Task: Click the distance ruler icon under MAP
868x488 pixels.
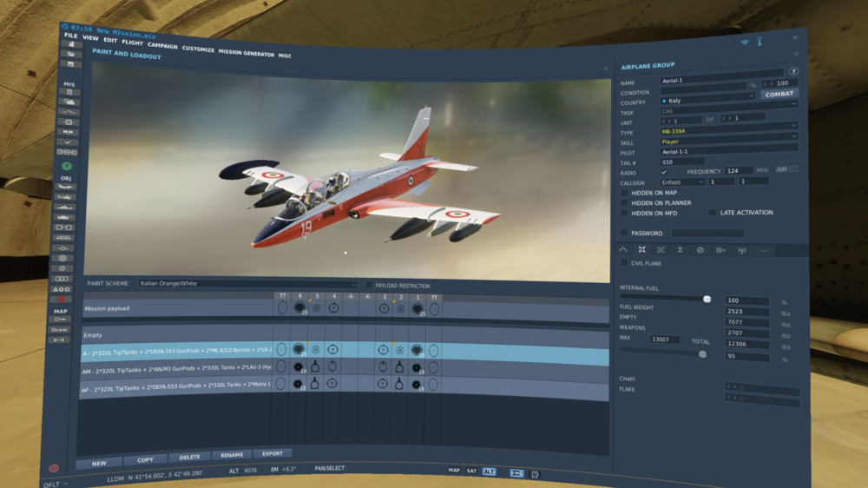Action: click(59, 340)
